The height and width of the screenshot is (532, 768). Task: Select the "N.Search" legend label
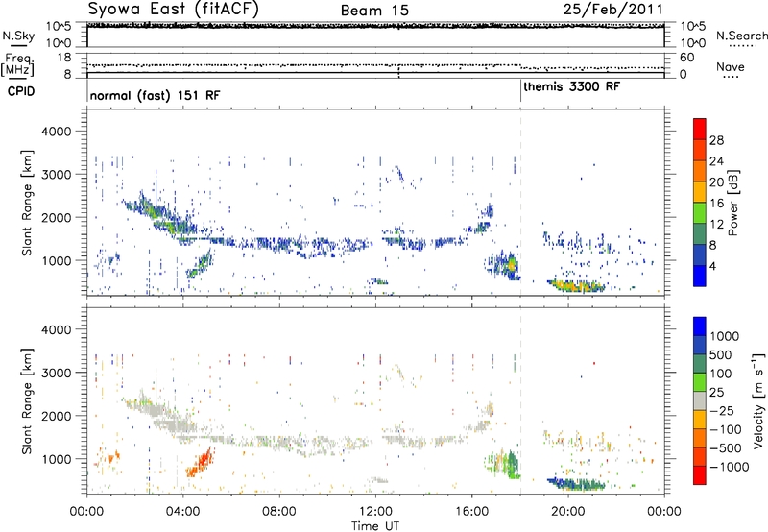[x=742, y=36]
